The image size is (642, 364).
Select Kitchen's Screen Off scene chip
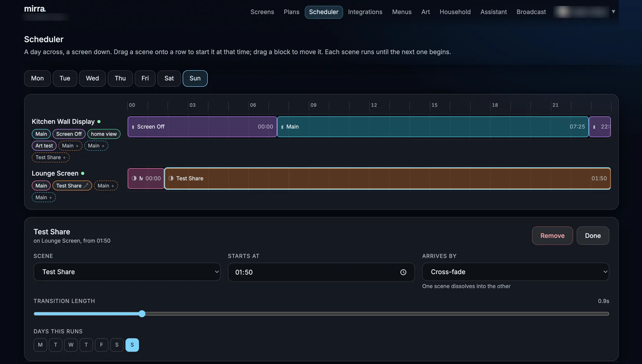(69, 134)
